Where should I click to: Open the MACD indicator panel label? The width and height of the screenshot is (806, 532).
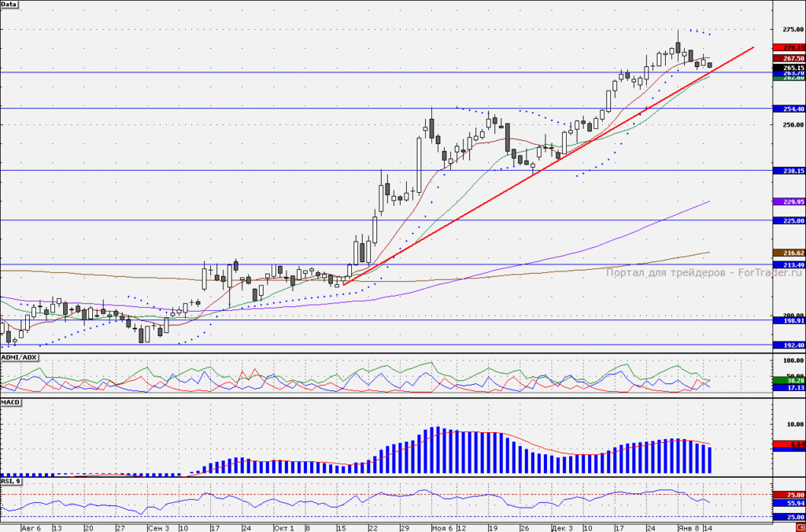pyautogui.click(x=11, y=402)
